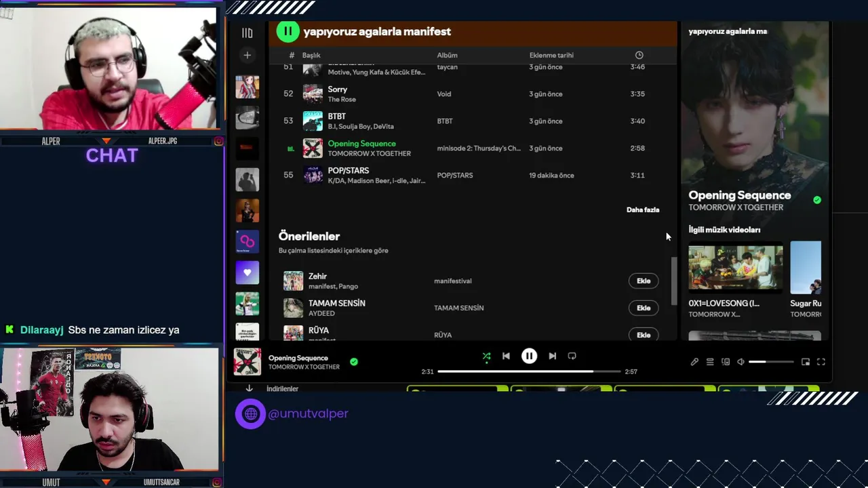Screen dimensions: 868x488
Task: Sort by the duration clock icon
Action: point(639,55)
